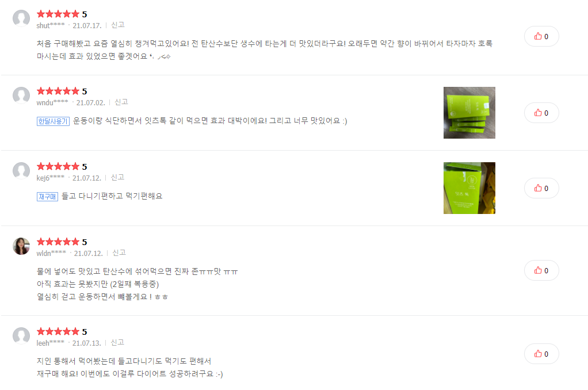Screen dimensions: 588x390
Task: Report the review by wndu****
Action: tap(121, 102)
